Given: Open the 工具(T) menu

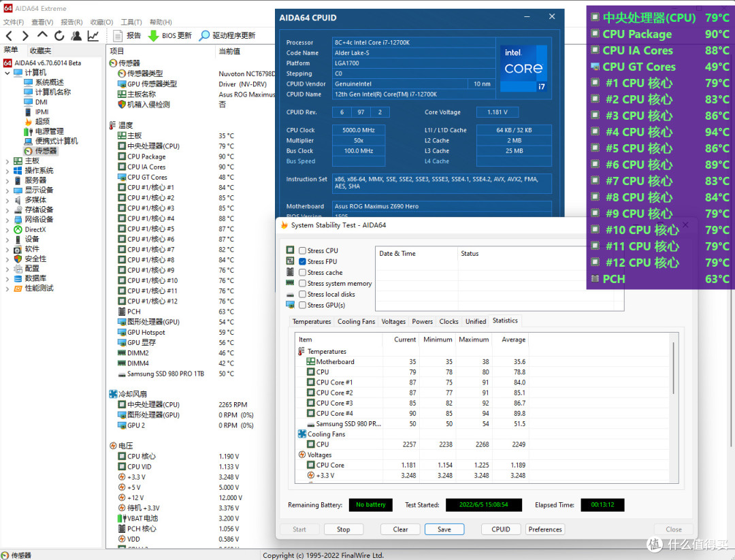Looking at the screenshot, I should click(131, 22).
